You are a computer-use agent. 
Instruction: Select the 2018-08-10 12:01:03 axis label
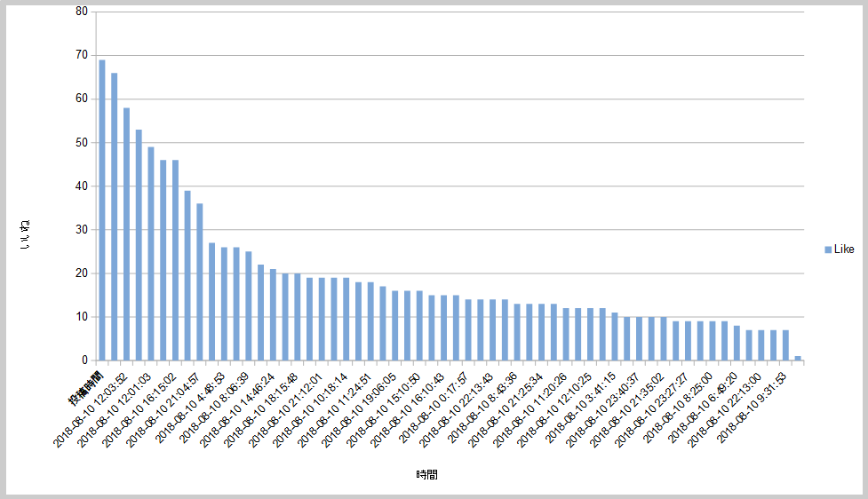click(115, 410)
